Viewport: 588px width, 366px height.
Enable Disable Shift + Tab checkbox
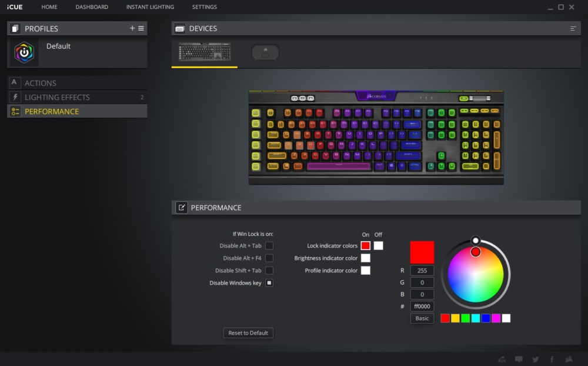[x=269, y=270]
